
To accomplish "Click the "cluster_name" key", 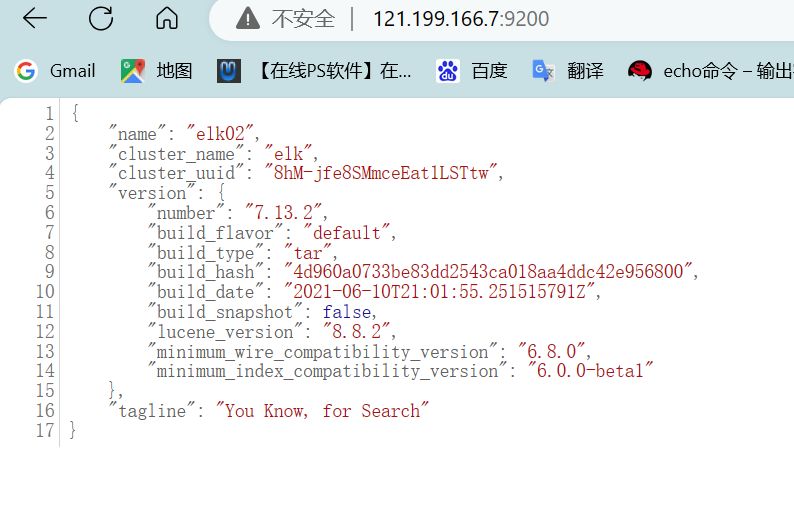I will coord(176,153).
